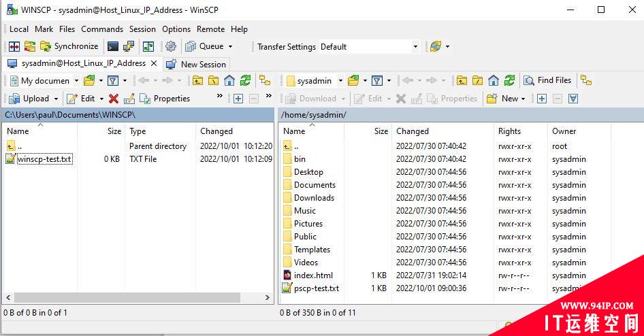Click the local Edit button

pyautogui.click(x=81, y=99)
